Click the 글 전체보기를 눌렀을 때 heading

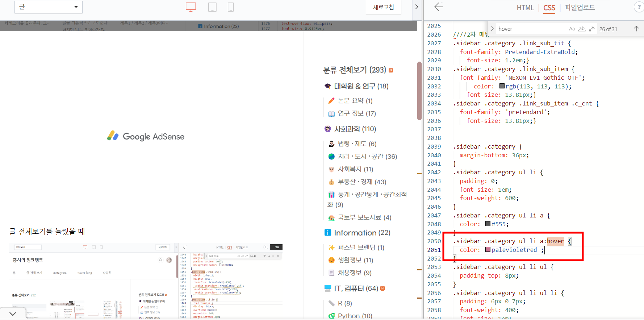point(47,232)
